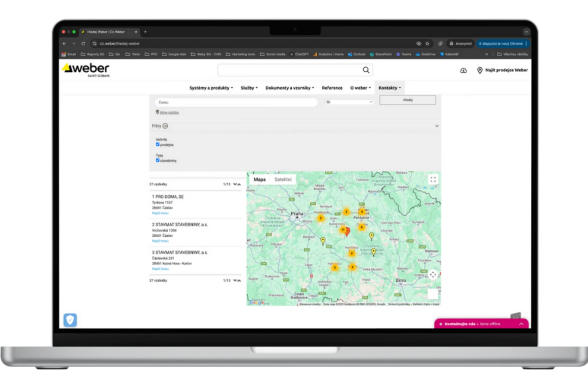Uncheck the prodejna checkbox

[x=158, y=144]
